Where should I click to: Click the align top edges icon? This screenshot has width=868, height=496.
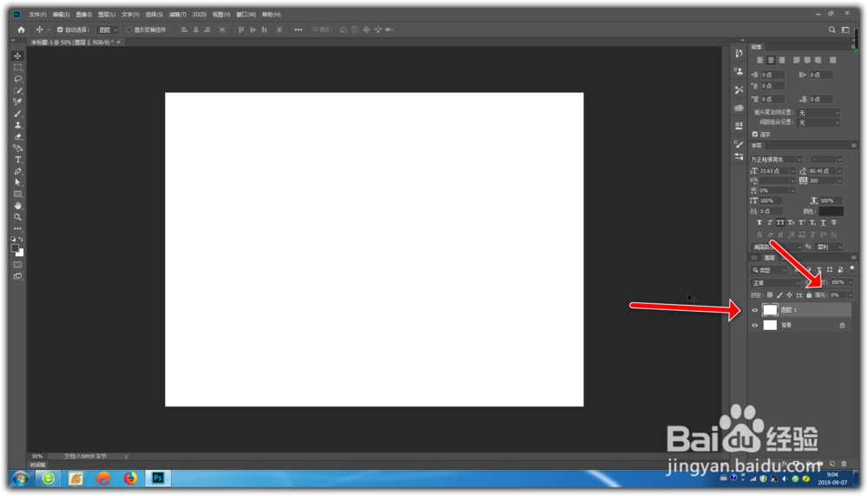click(x=240, y=30)
